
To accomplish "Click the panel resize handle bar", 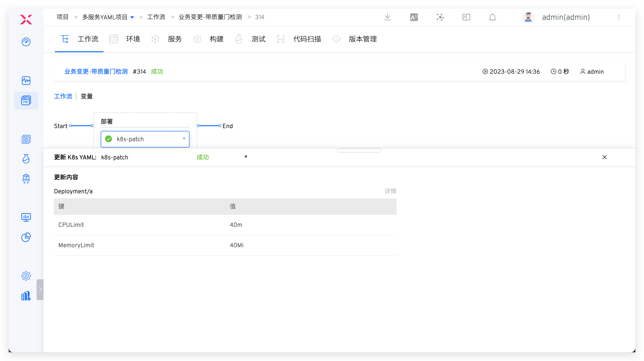I will click(x=359, y=150).
